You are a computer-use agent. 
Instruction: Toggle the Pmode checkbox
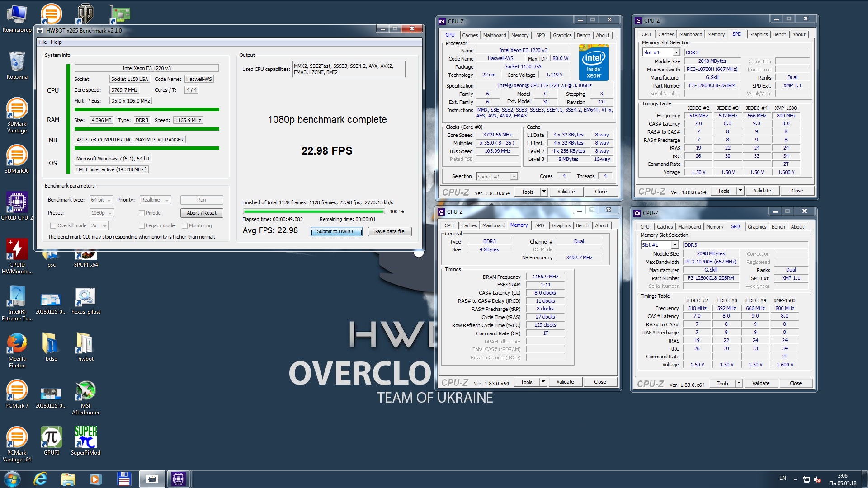point(142,213)
